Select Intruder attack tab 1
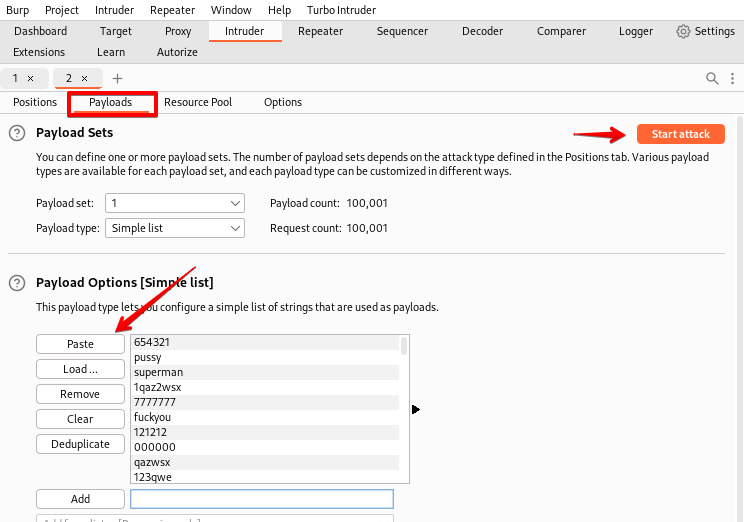Image resolution: width=744 pixels, height=522 pixels. 16,78
